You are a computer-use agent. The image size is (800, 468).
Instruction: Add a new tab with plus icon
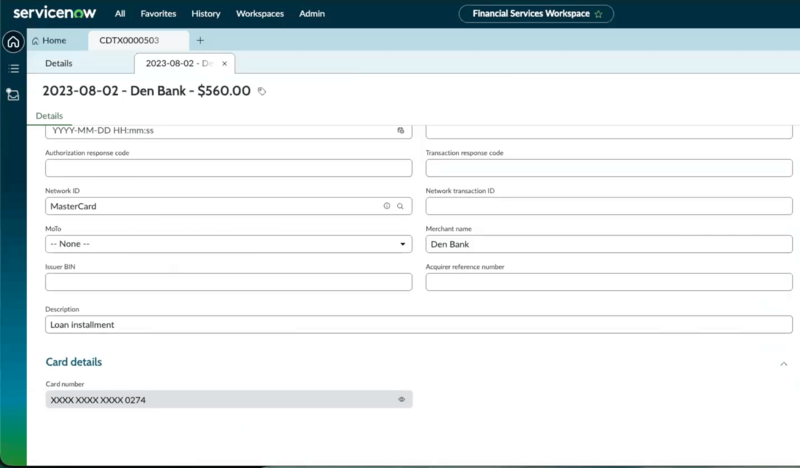(x=200, y=40)
